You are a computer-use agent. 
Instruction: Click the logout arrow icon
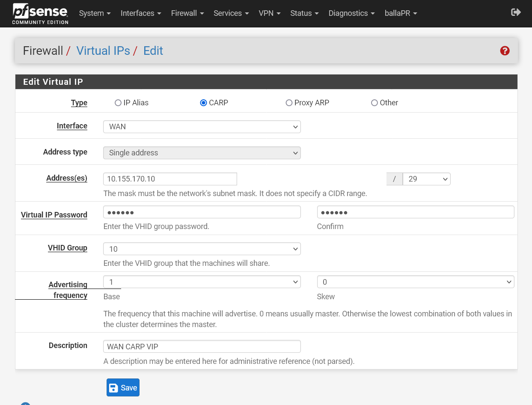click(x=516, y=12)
